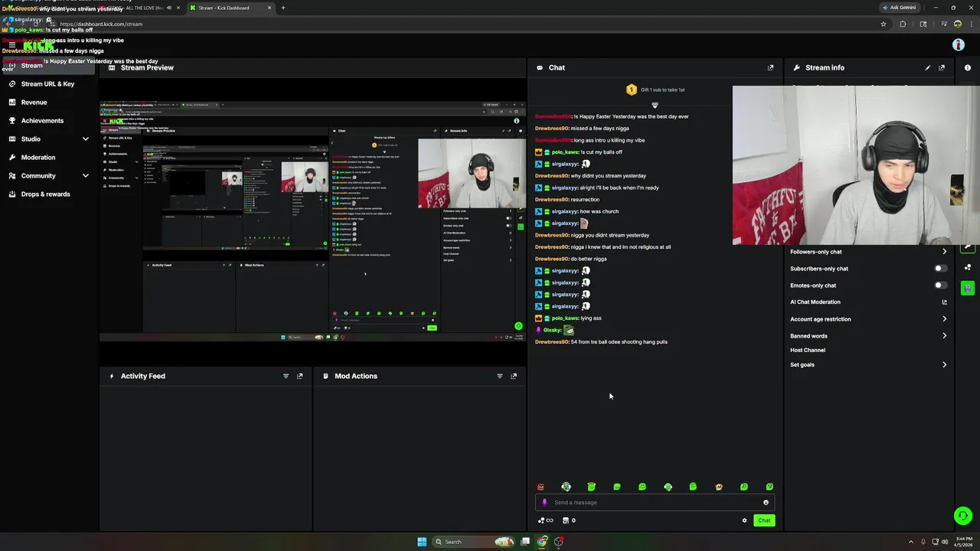
Task: Click the Send a message field
Action: (x=655, y=503)
